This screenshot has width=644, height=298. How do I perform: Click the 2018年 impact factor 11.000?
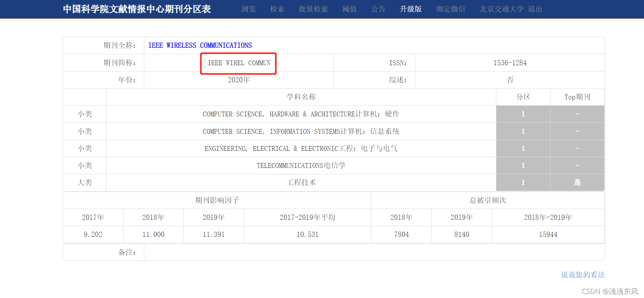tap(153, 234)
